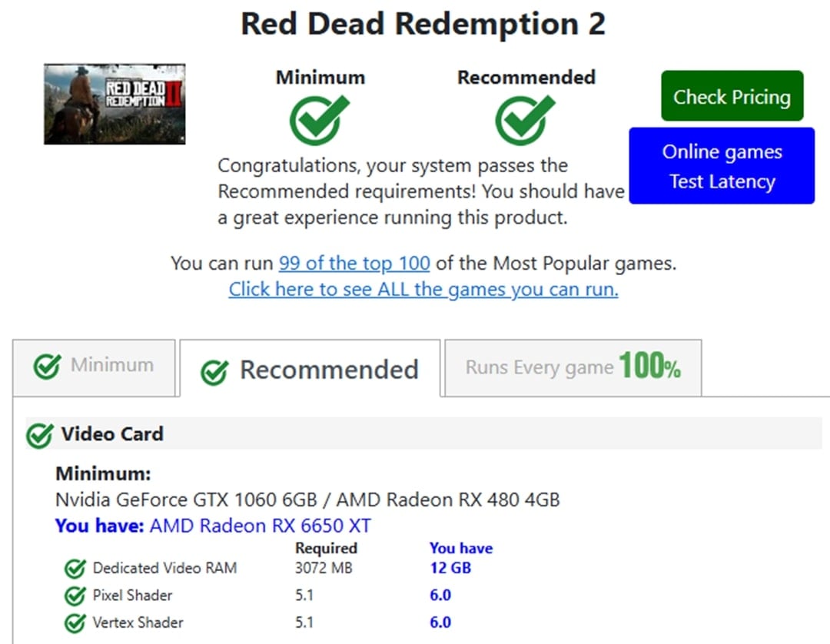Screen dimensions: 830x644
Task: Open the Runs Every game 100% tab
Action: tap(573, 367)
